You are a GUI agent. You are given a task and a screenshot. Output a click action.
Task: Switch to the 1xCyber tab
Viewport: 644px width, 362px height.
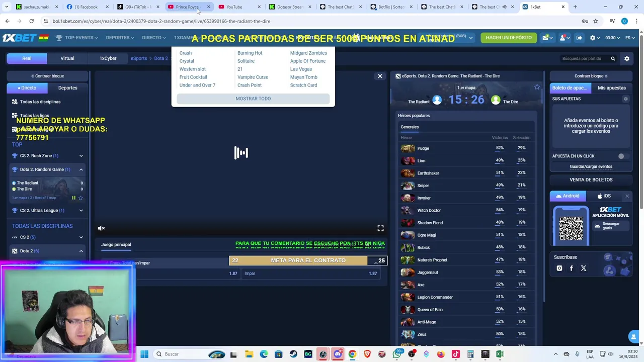(x=108, y=58)
